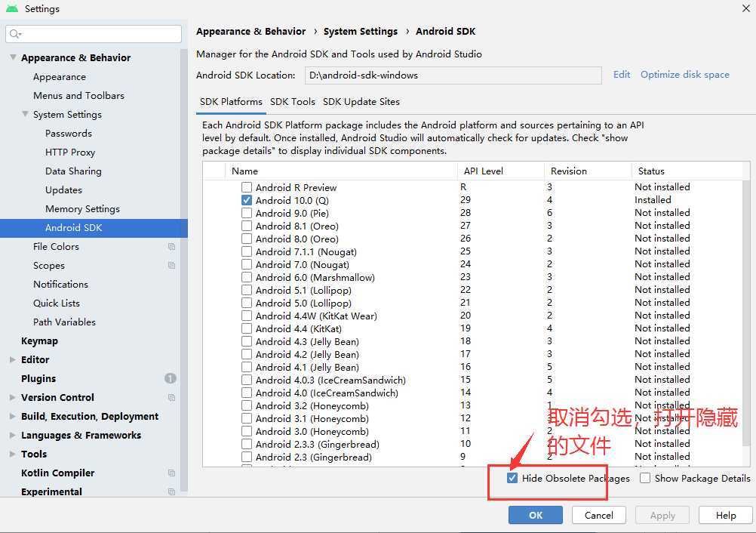Image resolution: width=756 pixels, height=533 pixels.
Task: Expand the Version Control section arrow
Action: (13, 397)
